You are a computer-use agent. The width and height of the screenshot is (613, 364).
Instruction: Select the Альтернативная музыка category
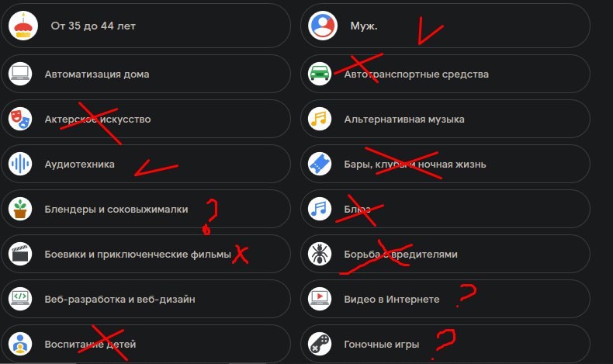[x=445, y=119]
